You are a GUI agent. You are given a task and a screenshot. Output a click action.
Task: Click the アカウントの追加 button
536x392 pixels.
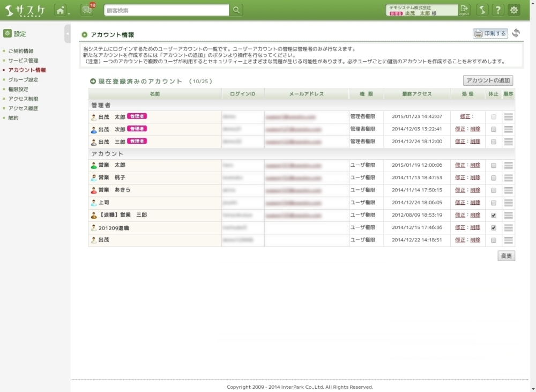[488, 80]
